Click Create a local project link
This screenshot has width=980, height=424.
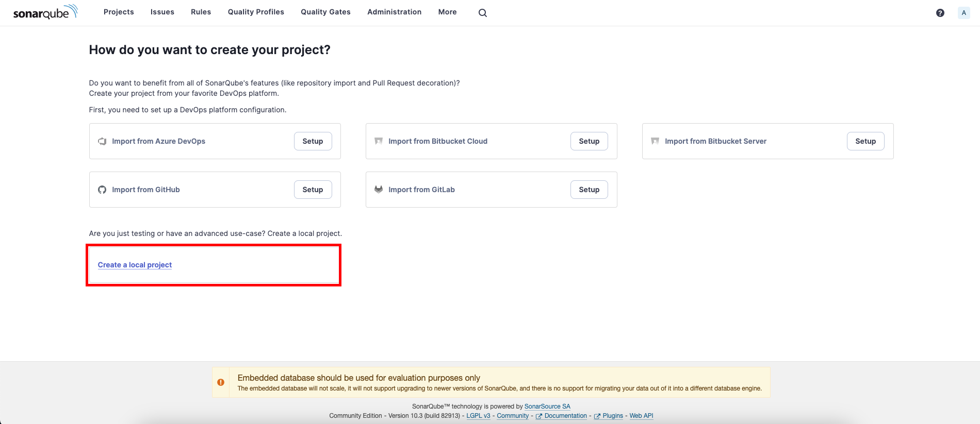click(135, 265)
